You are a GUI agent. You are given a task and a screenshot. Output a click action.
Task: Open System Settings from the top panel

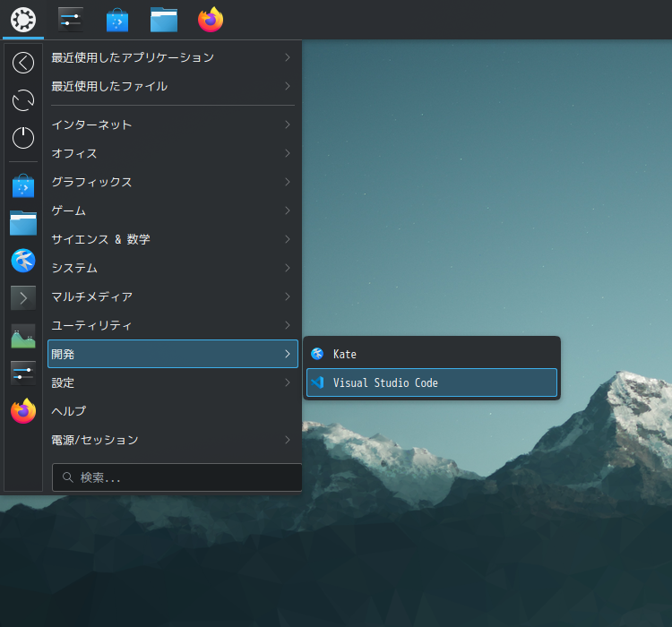tap(70, 20)
